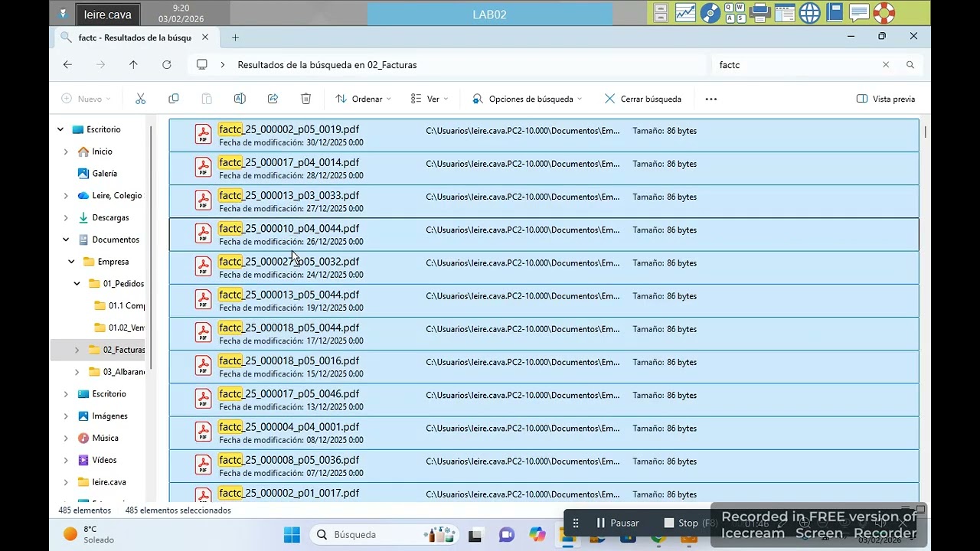Expand the Imágenes node chevron
Viewport: 980px width, 551px height.
coord(66,416)
